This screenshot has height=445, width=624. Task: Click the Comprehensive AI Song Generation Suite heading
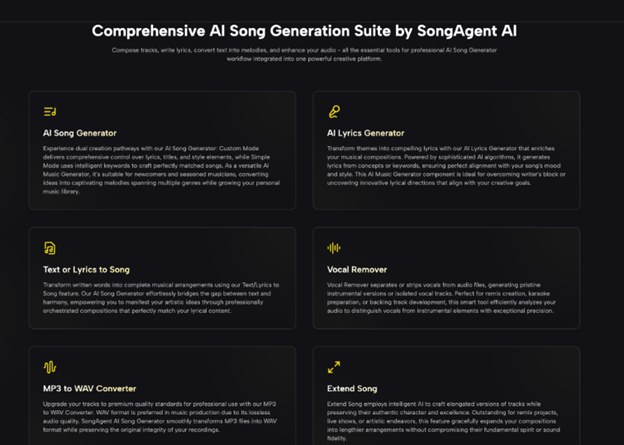304,31
